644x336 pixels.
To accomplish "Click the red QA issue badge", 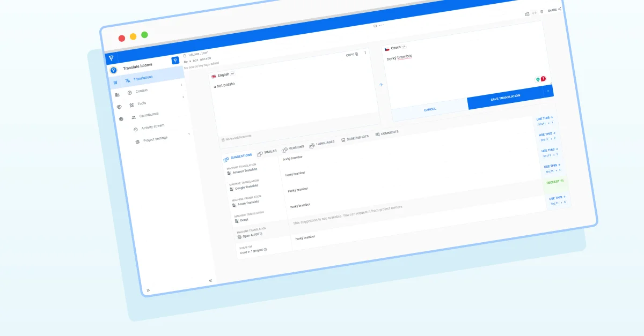I will (543, 79).
